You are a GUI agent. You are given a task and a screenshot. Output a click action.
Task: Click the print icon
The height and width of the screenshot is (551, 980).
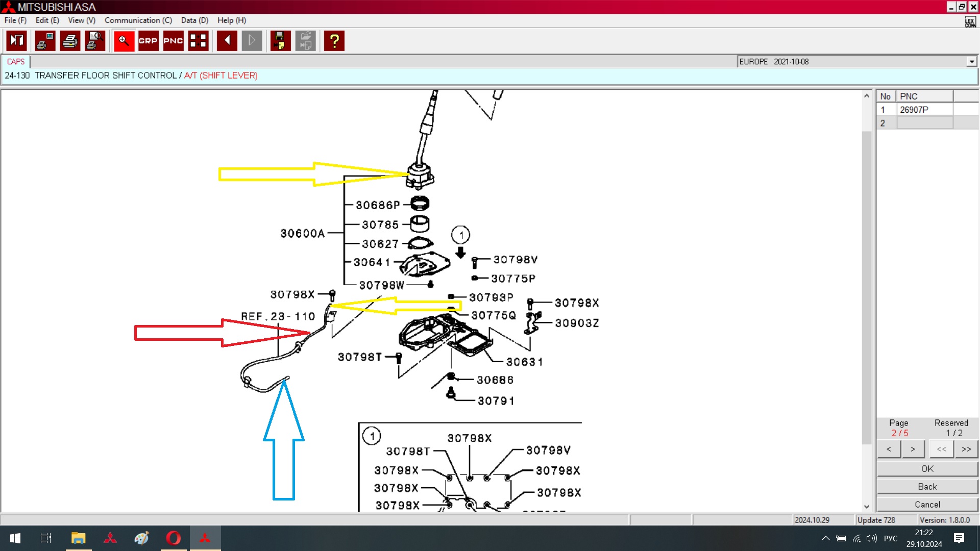point(70,41)
